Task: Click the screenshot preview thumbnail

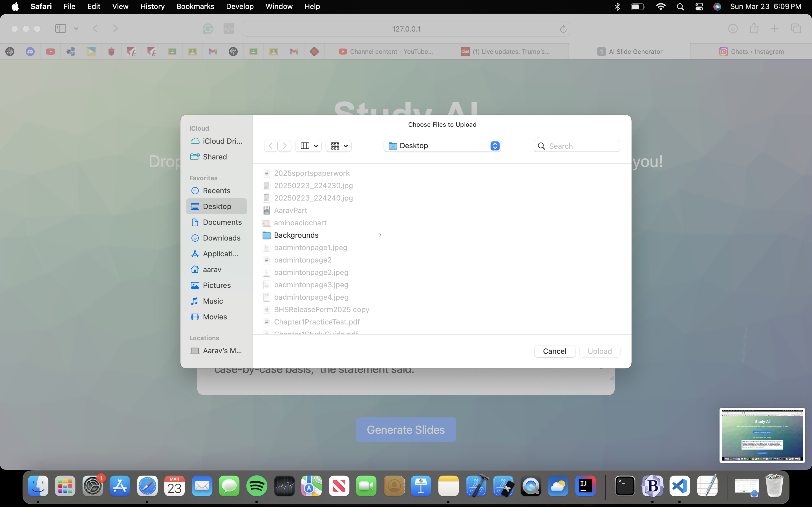Action: [762, 435]
